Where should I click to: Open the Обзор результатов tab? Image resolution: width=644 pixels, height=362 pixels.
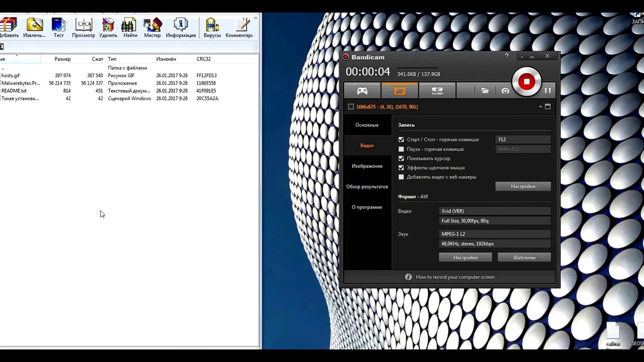[367, 187]
